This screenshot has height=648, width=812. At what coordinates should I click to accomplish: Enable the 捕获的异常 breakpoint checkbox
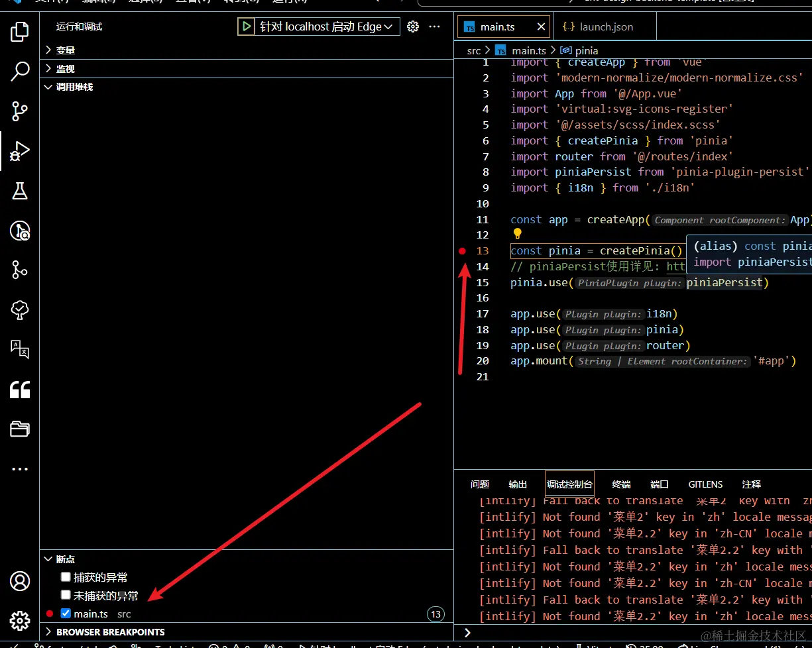[66, 577]
